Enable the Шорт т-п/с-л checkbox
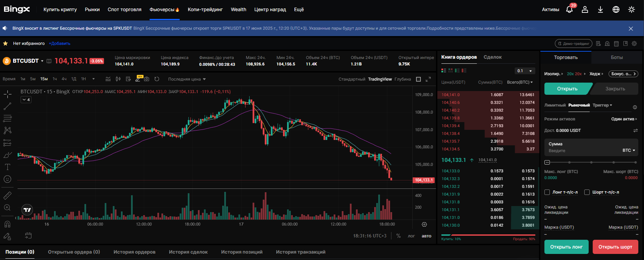 tap(587, 192)
